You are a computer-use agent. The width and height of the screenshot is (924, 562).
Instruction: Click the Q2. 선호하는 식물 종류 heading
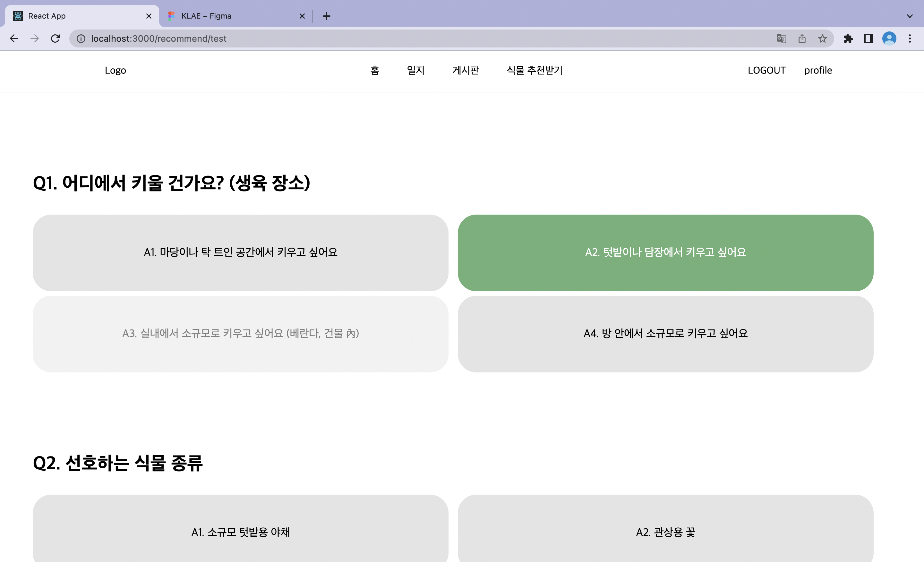click(118, 463)
